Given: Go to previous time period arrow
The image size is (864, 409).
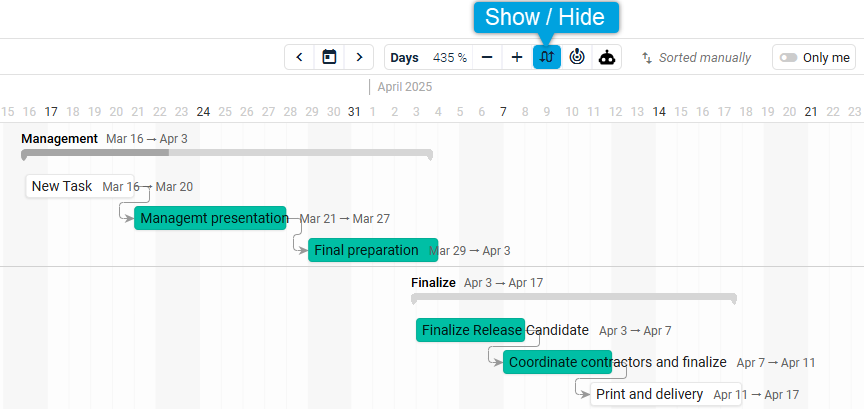Looking at the screenshot, I should tap(300, 57).
